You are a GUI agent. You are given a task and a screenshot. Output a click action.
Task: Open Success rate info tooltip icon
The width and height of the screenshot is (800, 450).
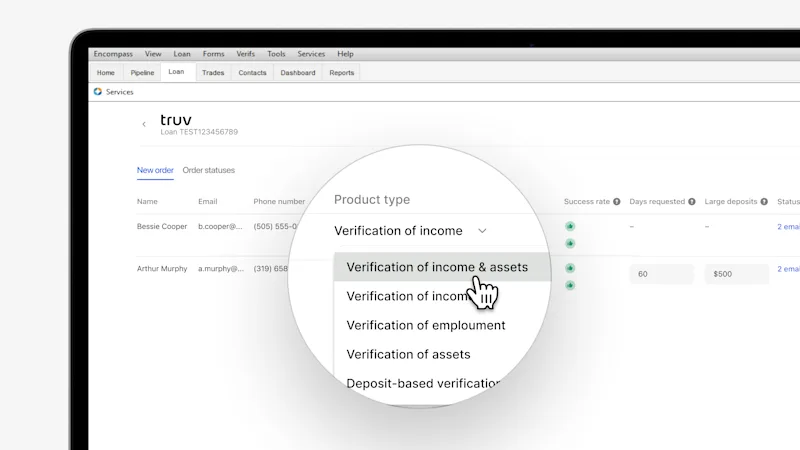616,202
